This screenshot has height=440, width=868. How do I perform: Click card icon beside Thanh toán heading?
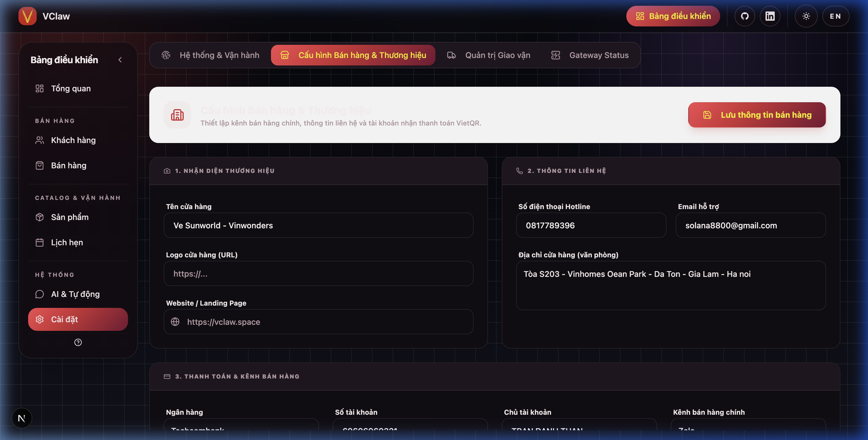point(167,376)
